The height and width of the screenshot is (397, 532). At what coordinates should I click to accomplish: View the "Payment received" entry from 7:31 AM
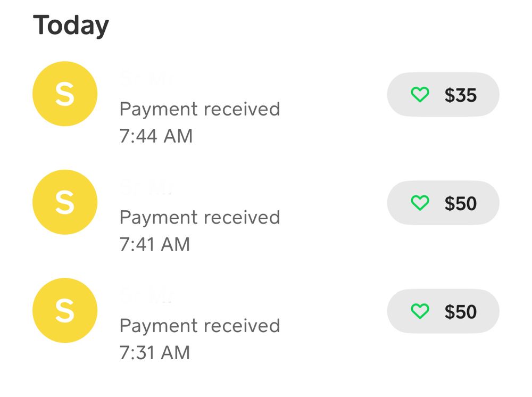(199, 325)
